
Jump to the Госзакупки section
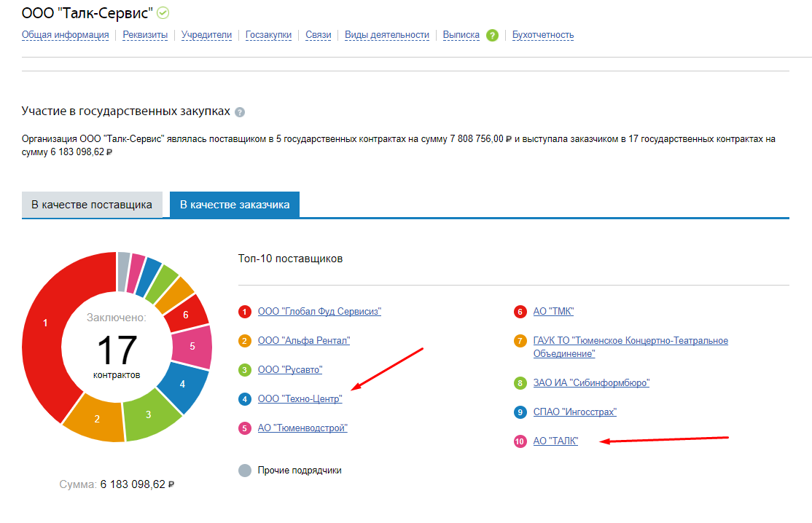coord(268,35)
